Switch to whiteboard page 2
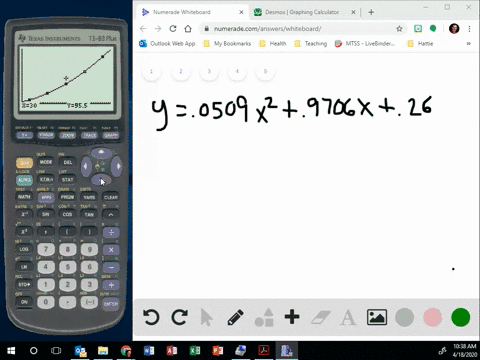This screenshot has height=360, width=480. point(181,71)
